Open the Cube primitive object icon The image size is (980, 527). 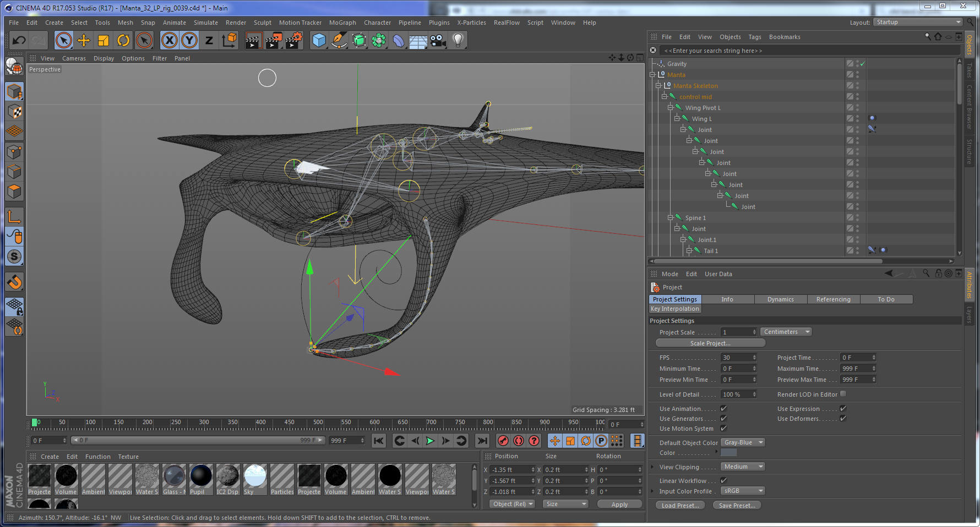[319, 40]
